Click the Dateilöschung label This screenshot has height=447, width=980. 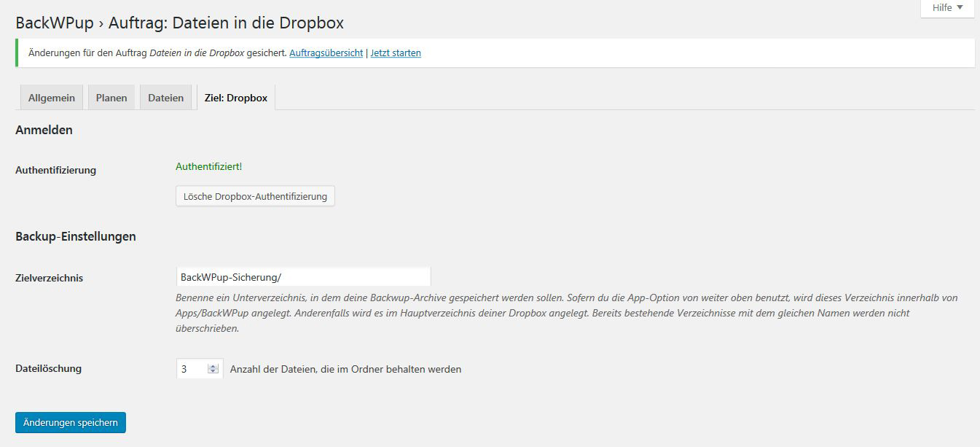tap(48, 368)
